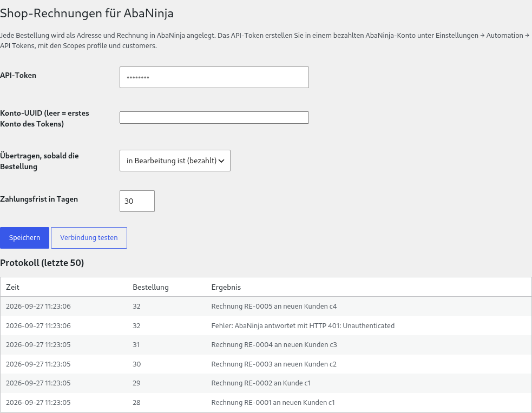Save settings with Speichern button
Image resolution: width=532 pixels, height=413 pixels.
pyautogui.click(x=24, y=238)
